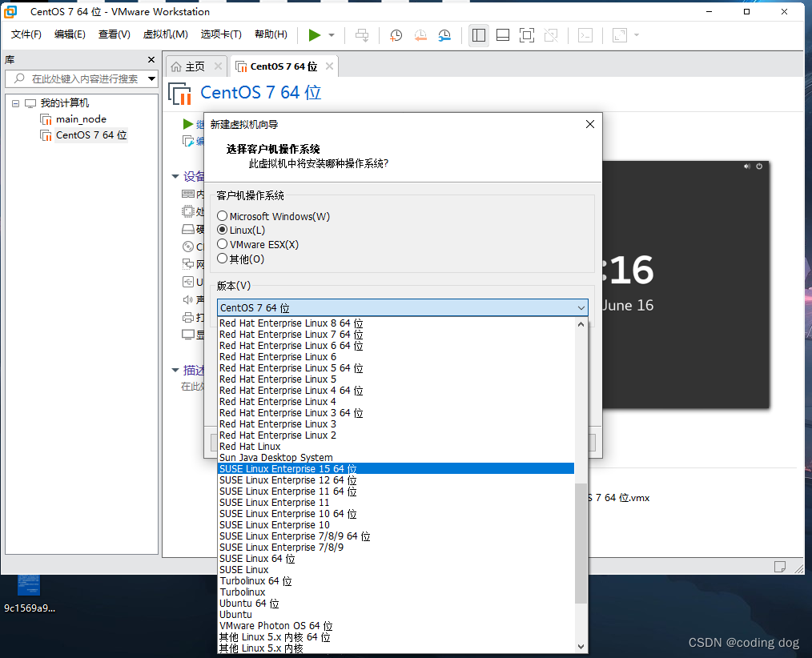Click the dropdown list scroll up arrow
Image resolution: width=812 pixels, height=658 pixels.
581,325
